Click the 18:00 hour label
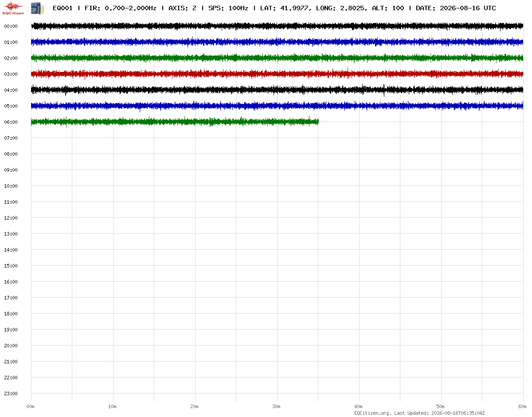 point(11,314)
